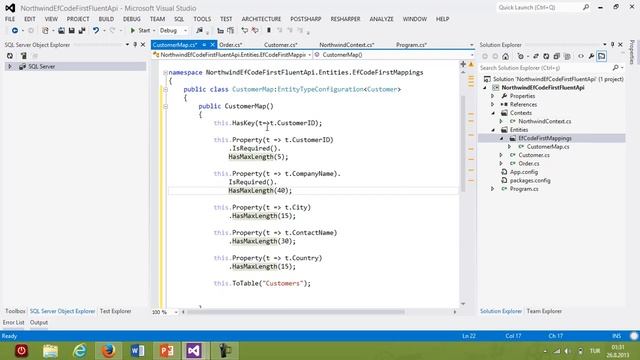Image resolution: width=640 pixels, height=360 pixels.
Task: Switch to the Team Explorer tab
Action: click(x=544, y=311)
